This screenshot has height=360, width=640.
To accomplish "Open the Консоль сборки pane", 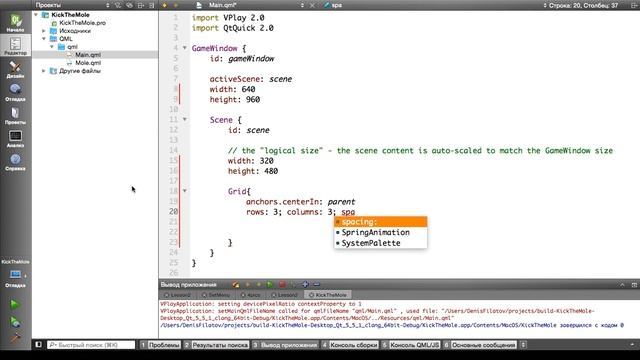I will (x=349, y=345).
